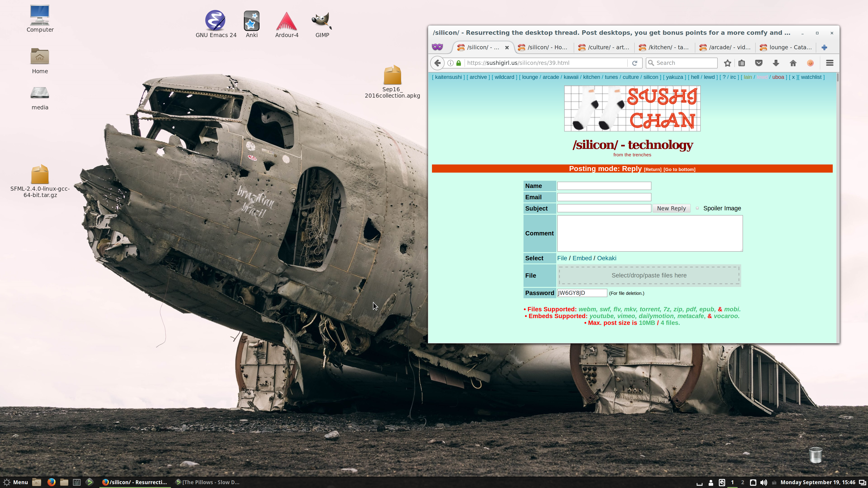Open the site identity info icon
This screenshot has height=488, width=868.
pyautogui.click(x=450, y=63)
